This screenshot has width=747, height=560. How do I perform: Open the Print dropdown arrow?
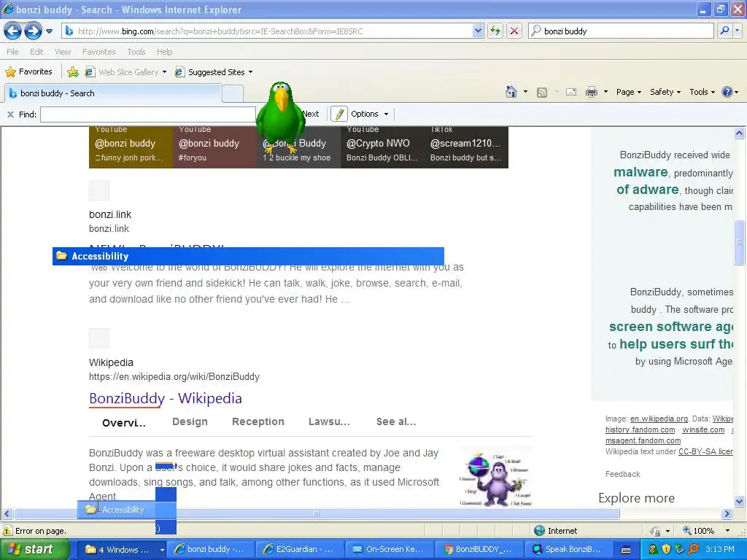(605, 92)
